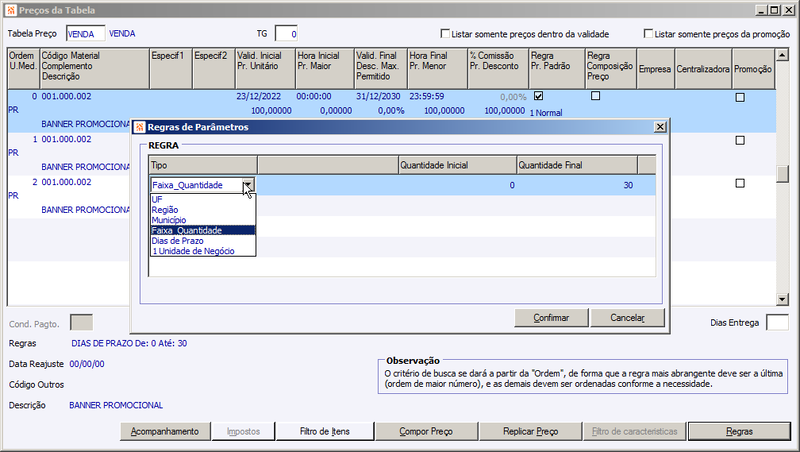The image size is (800, 452).
Task: Collapse the Faixa_Quantidade Tipo dropdown arrow
Action: click(248, 185)
